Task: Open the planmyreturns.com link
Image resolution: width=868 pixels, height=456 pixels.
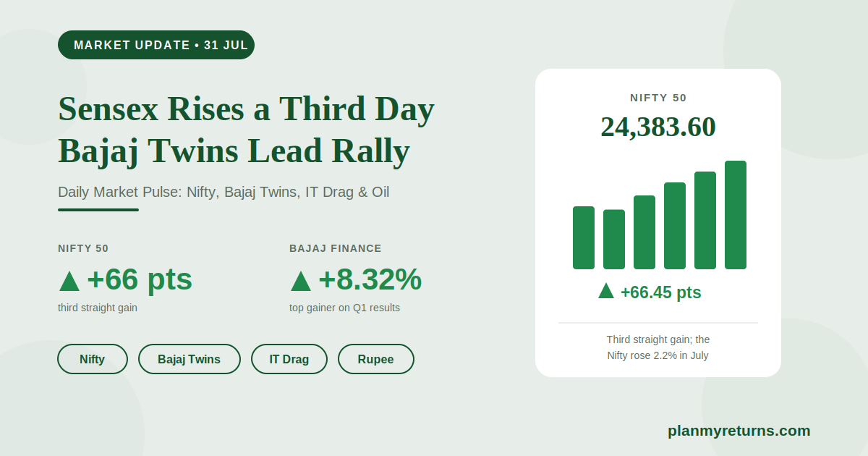Action: click(739, 431)
